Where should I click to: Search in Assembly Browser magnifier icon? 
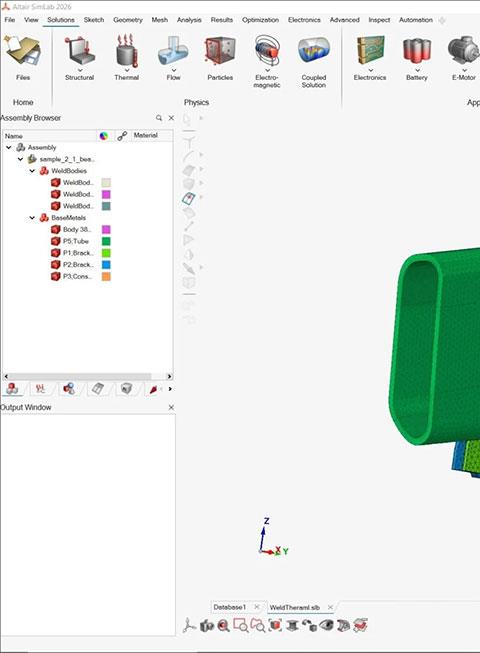tap(159, 118)
